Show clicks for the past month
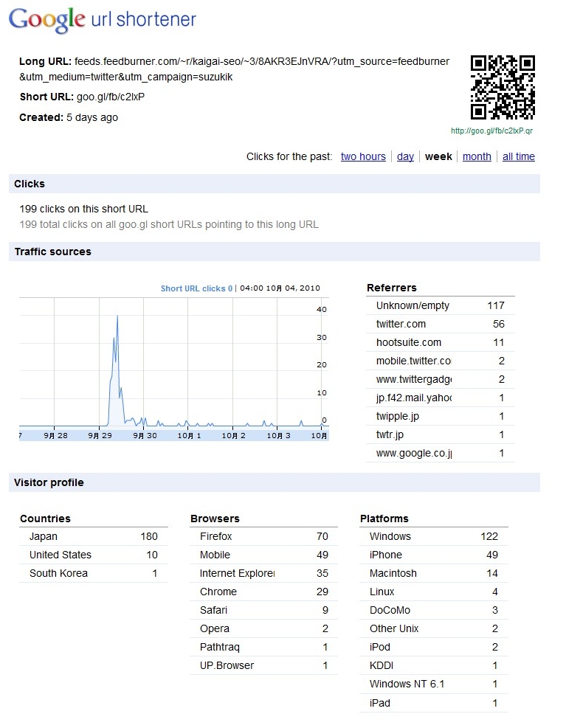Viewport: 566px width, 728px height. [477, 156]
